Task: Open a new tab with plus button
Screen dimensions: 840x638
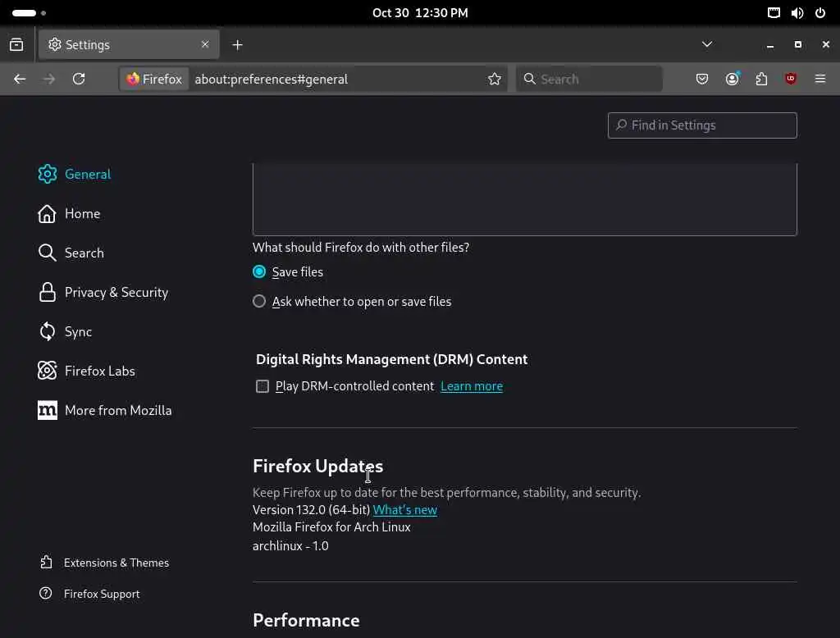Action: coord(237,44)
